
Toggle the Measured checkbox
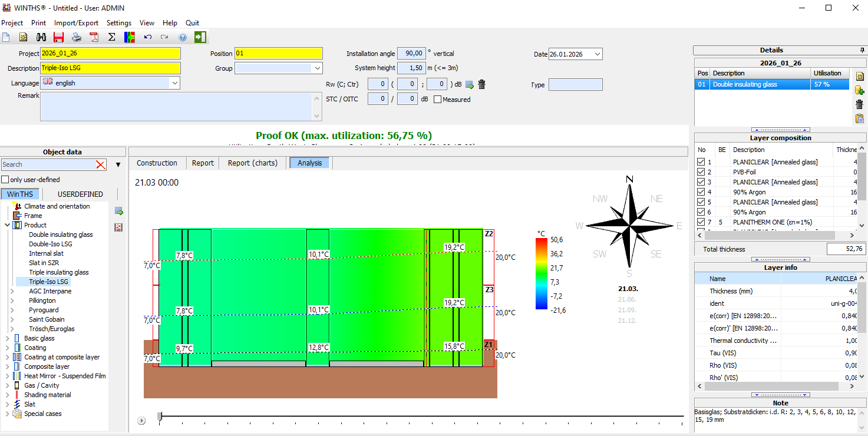click(x=437, y=100)
